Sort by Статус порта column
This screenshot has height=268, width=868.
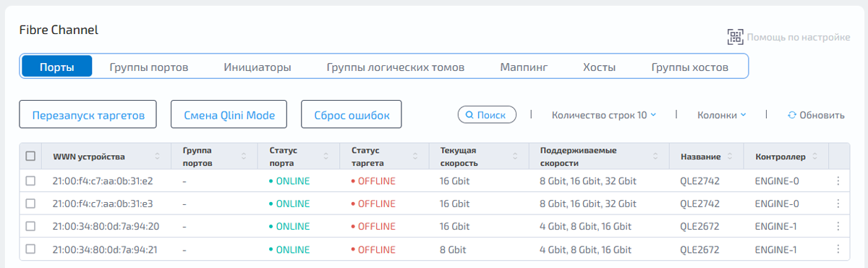click(326, 156)
